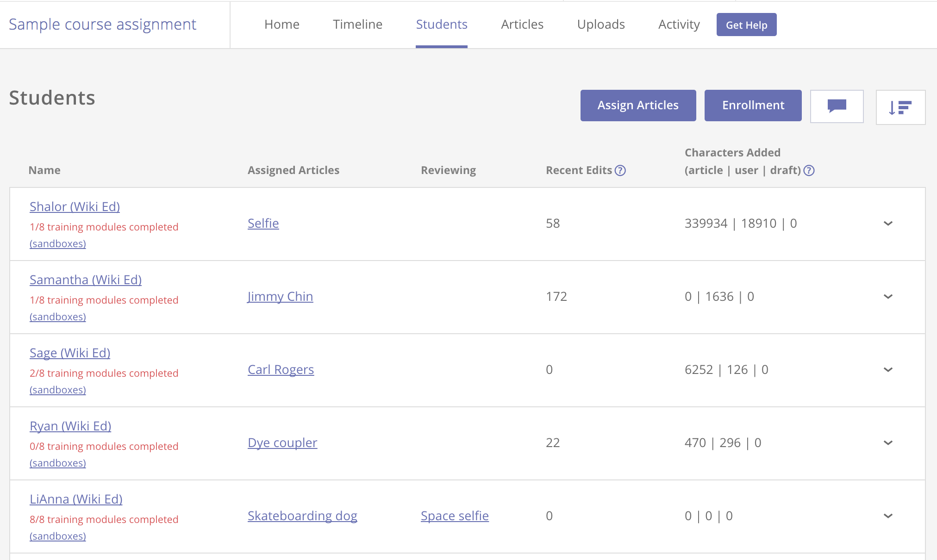
Task: Click Sage's 2/8 training modules completed text
Action: (104, 373)
